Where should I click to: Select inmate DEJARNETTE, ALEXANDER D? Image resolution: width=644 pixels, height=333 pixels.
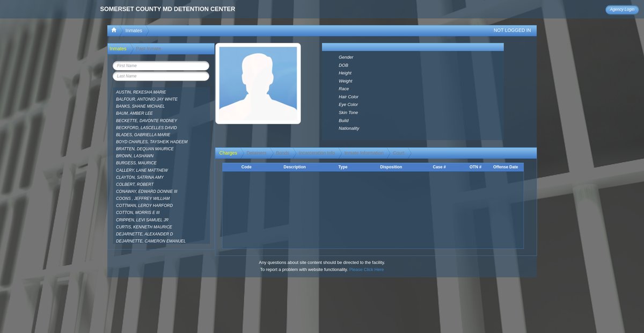pos(144,234)
